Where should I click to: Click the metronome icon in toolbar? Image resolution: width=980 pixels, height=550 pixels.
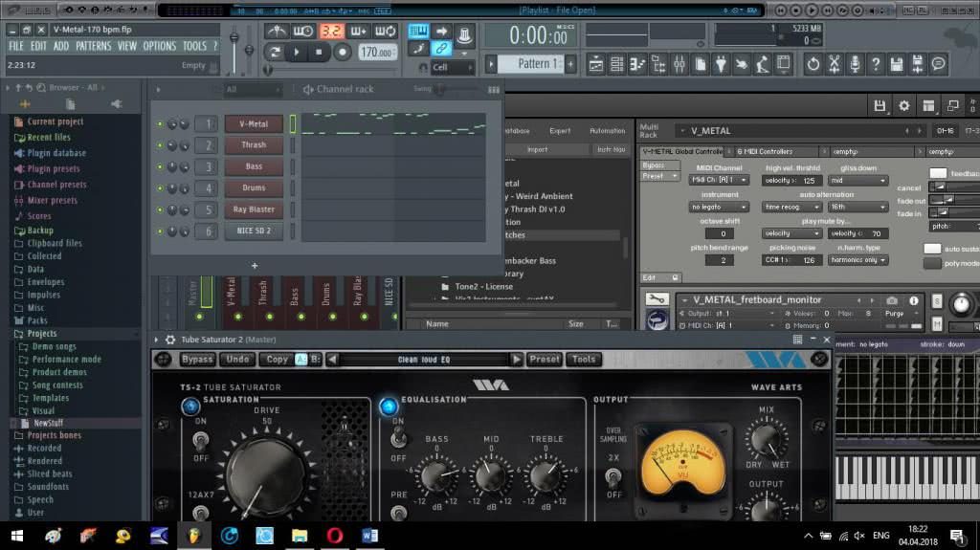click(x=278, y=32)
